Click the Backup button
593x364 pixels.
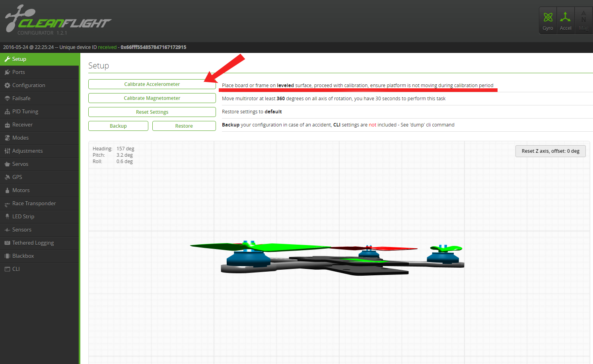point(118,126)
